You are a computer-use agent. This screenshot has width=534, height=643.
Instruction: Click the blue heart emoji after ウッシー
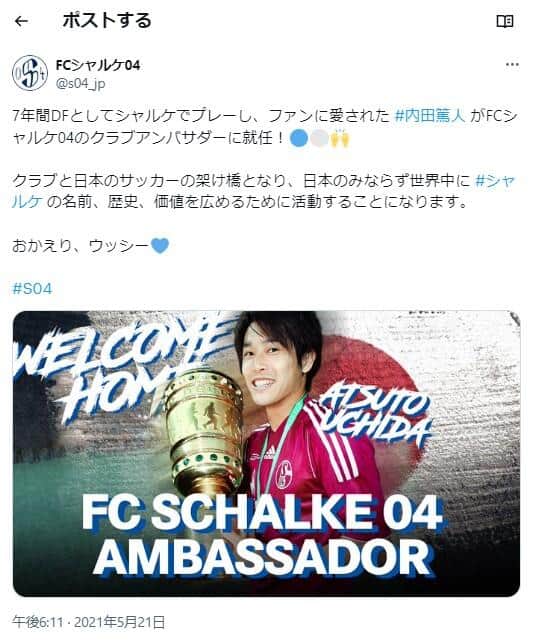coord(160,245)
